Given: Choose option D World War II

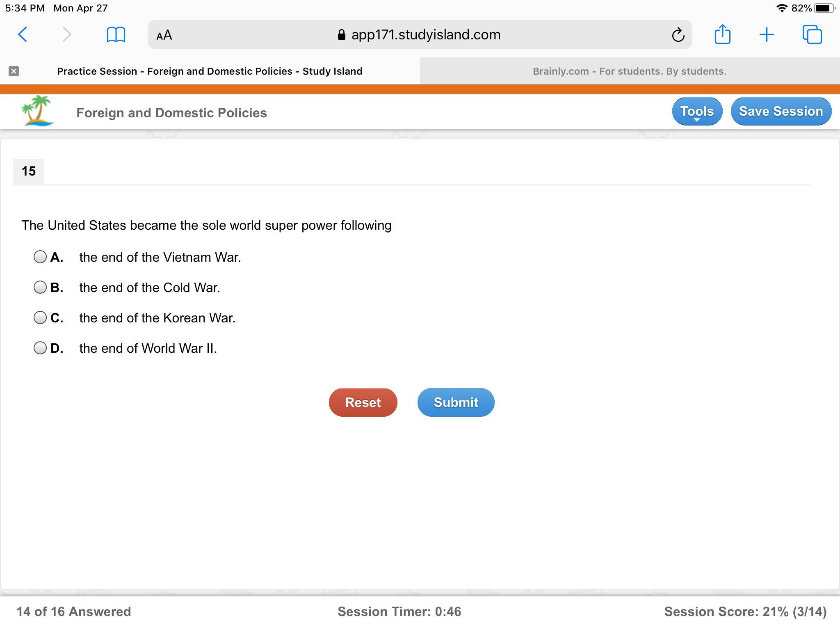Looking at the screenshot, I should pyautogui.click(x=40, y=348).
